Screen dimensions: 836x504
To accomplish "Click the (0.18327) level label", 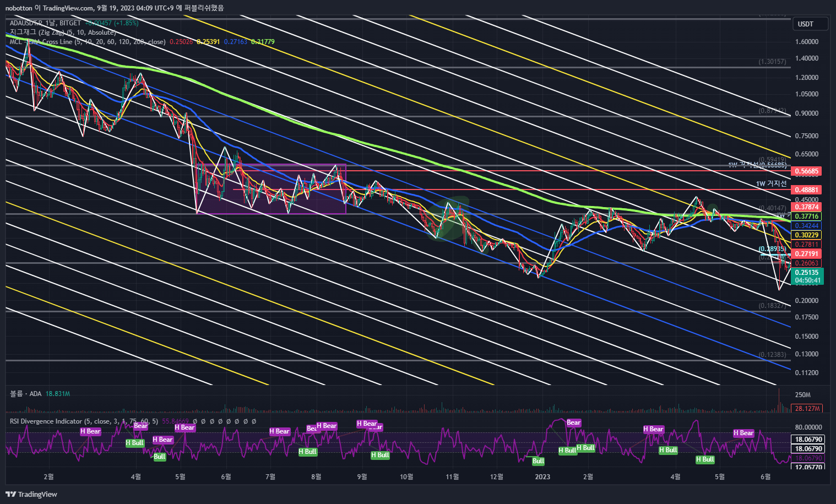I will point(772,306).
